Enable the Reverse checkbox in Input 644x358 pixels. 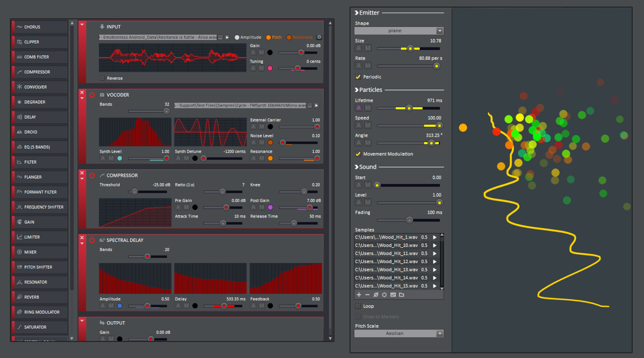coord(102,78)
